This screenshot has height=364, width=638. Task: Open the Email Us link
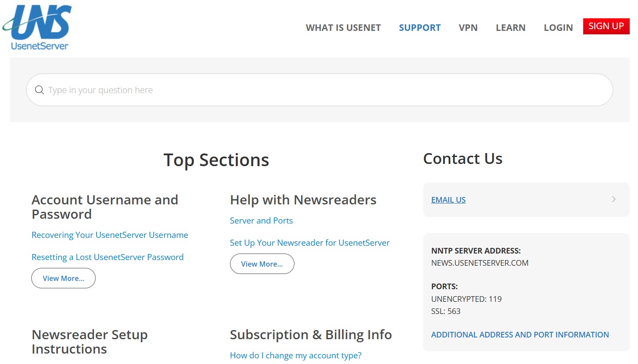(x=448, y=200)
